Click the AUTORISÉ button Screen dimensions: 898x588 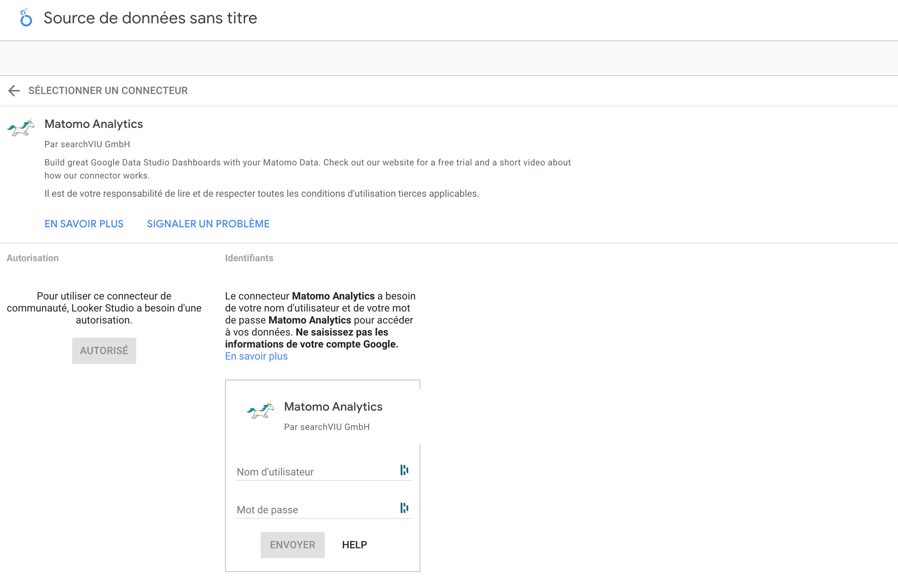(x=104, y=350)
